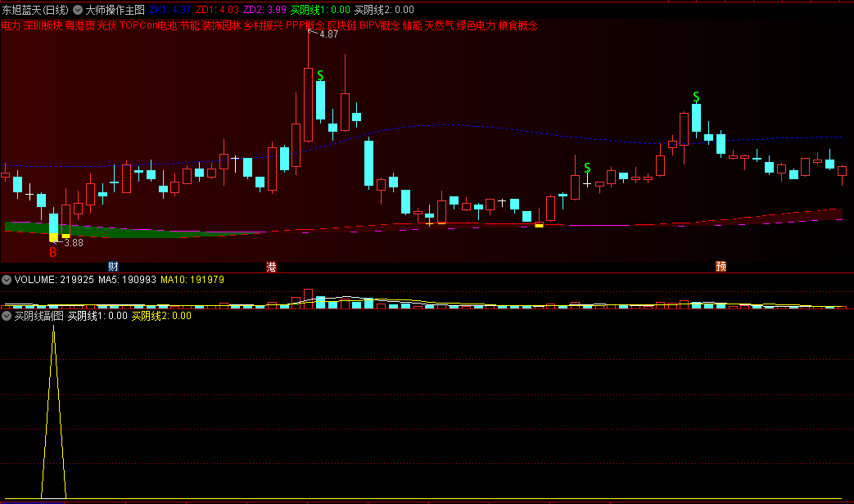The width and height of the screenshot is (854, 504).
Task: Click the 大师操作主图 indicator name
Action: (115, 10)
